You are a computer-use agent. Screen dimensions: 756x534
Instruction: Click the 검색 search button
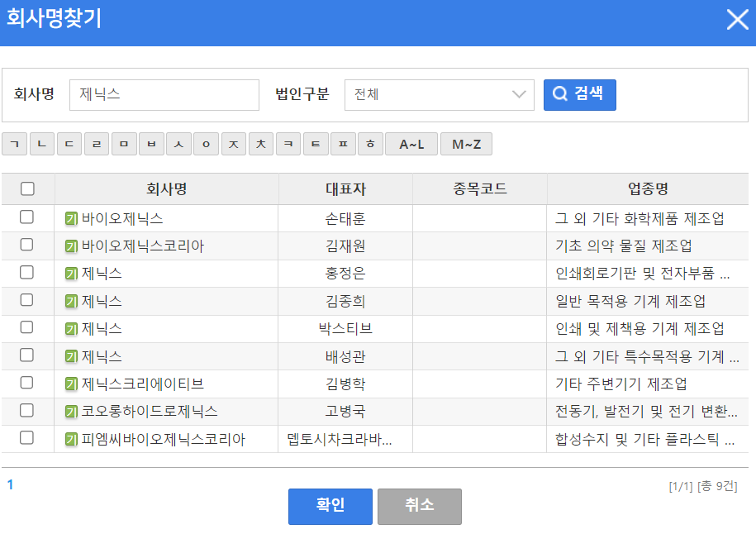click(579, 94)
